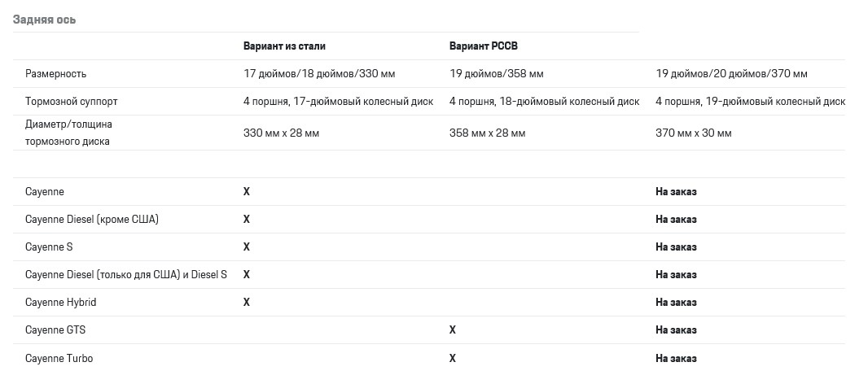Click the "Cayenne S" row label

[49, 247]
